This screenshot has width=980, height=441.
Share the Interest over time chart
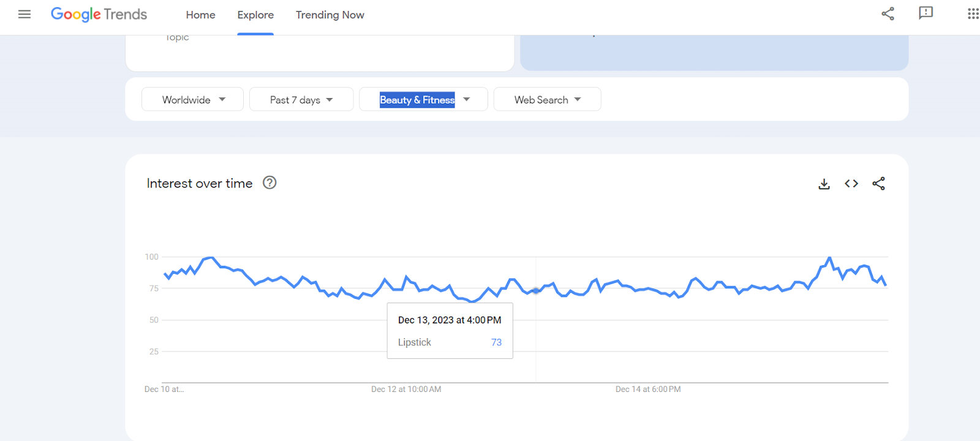(878, 184)
